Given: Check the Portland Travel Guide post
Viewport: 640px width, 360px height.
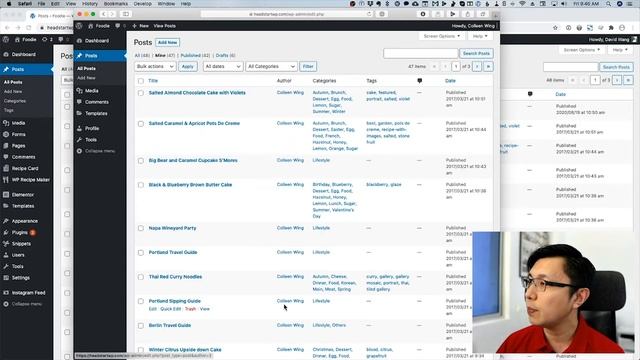Looking at the screenshot, I should [141, 253].
